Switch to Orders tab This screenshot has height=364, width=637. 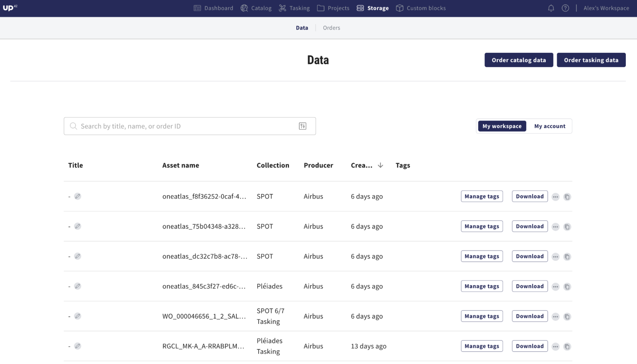[x=331, y=28]
